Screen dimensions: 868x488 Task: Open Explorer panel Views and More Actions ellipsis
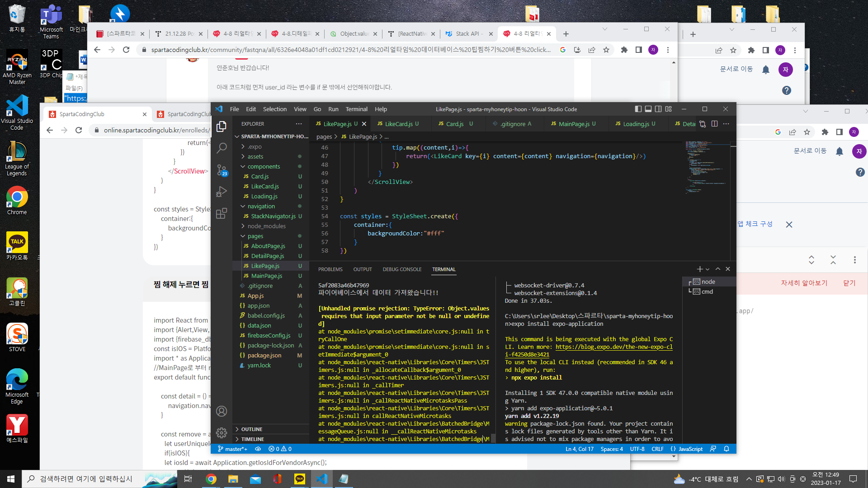299,124
